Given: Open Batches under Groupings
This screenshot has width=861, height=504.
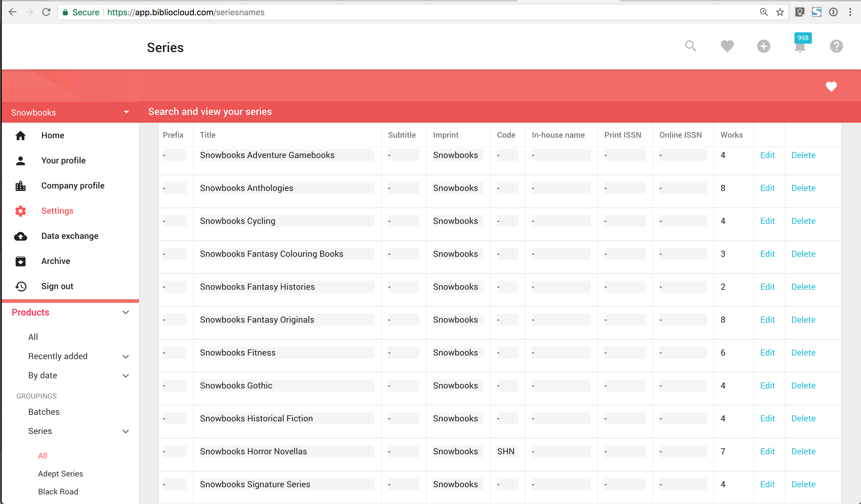Looking at the screenshot, I should click(x=44, y=412).
